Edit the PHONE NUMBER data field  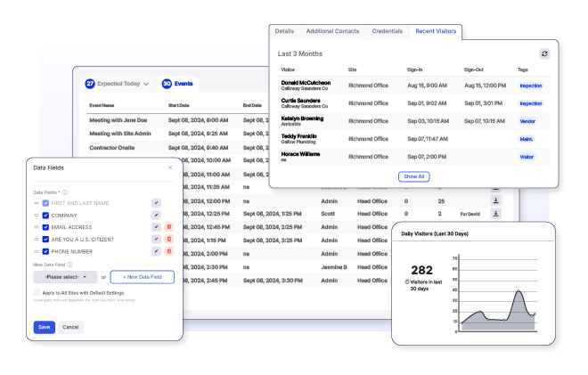click(157, 251)
